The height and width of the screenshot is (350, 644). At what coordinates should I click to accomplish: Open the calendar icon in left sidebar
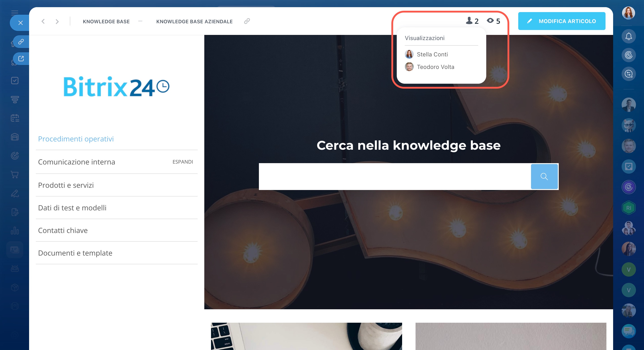coord(15,118)
